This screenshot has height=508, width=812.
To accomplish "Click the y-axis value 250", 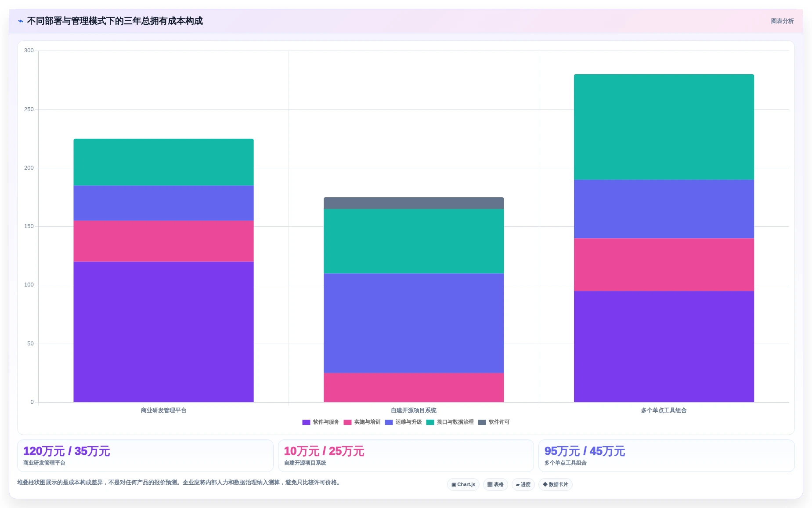I will [29, 109].
